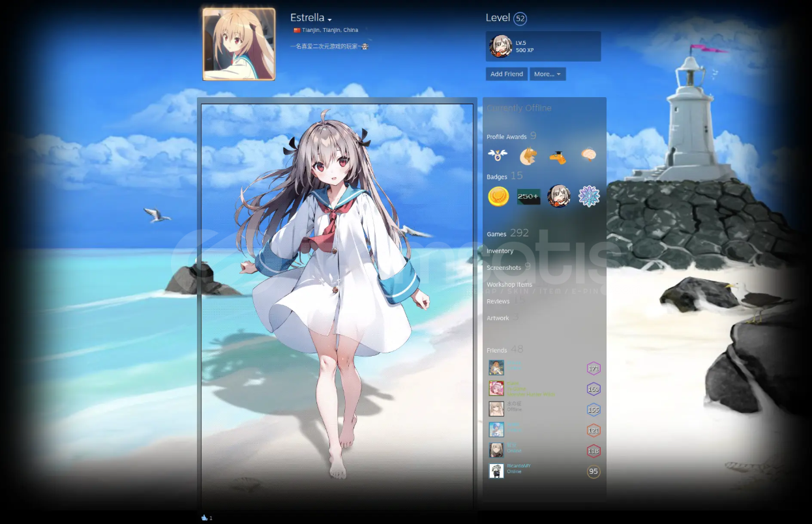Click friend level 169 hexagon badge
Viewport: 812px width, 524px height.
(594, 390)
